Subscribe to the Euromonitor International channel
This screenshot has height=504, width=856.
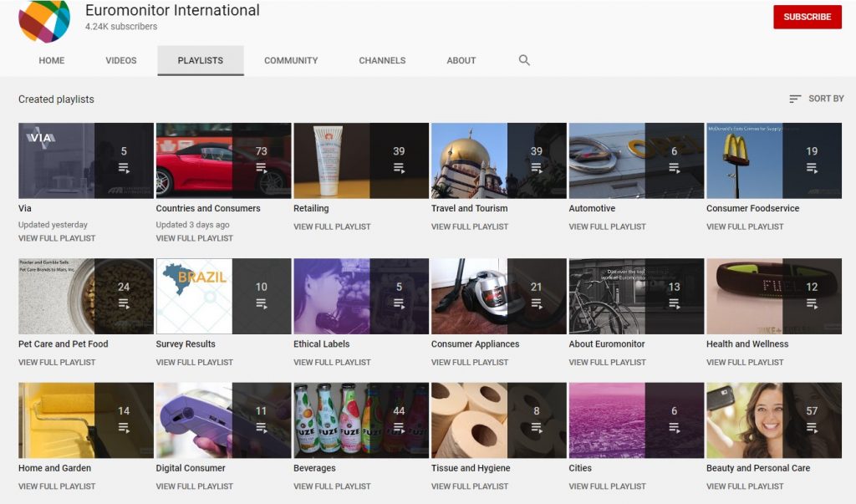(x=807, y=17)
